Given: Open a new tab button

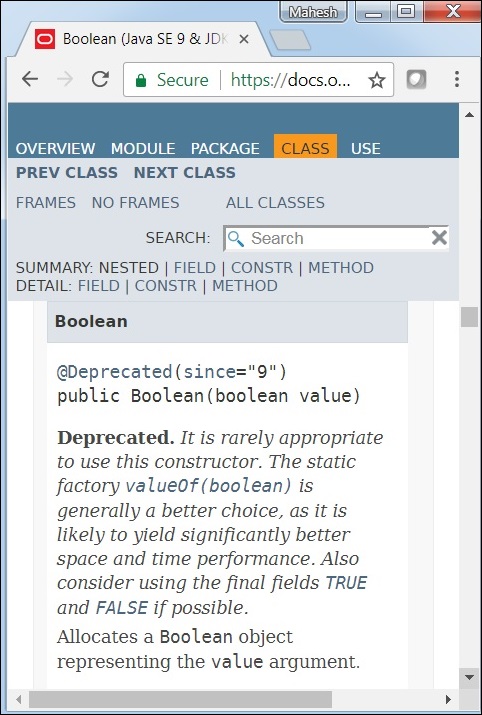Looking at the screenshot, I should pyautogui.click(x=290, y=40).
